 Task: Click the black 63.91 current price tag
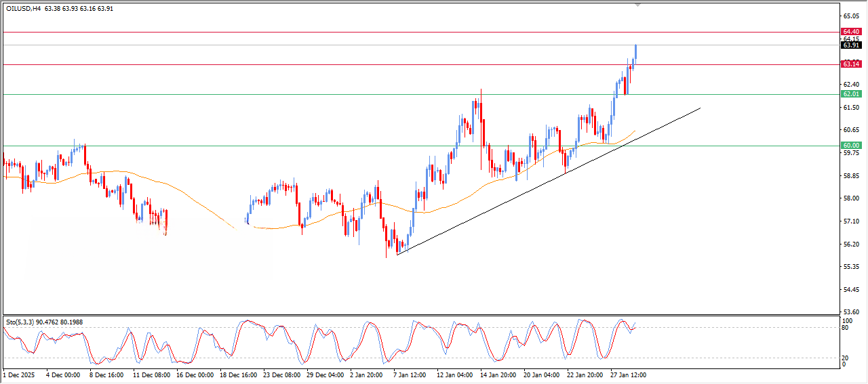click(x=850, y=45)
